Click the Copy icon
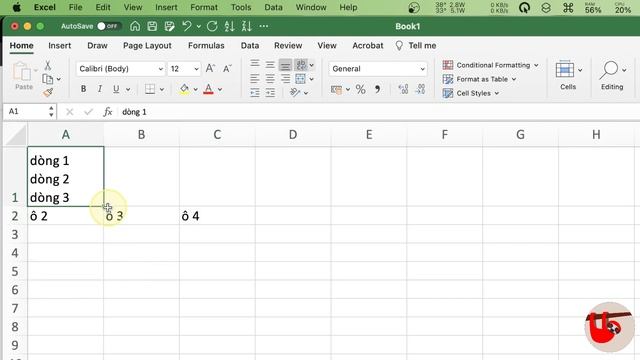The image size is (640, 360). (48, 79)
